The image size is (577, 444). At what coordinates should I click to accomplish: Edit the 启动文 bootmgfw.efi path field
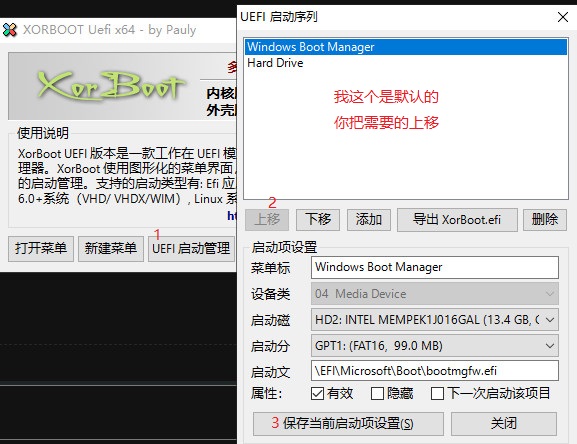coord(435,371)
